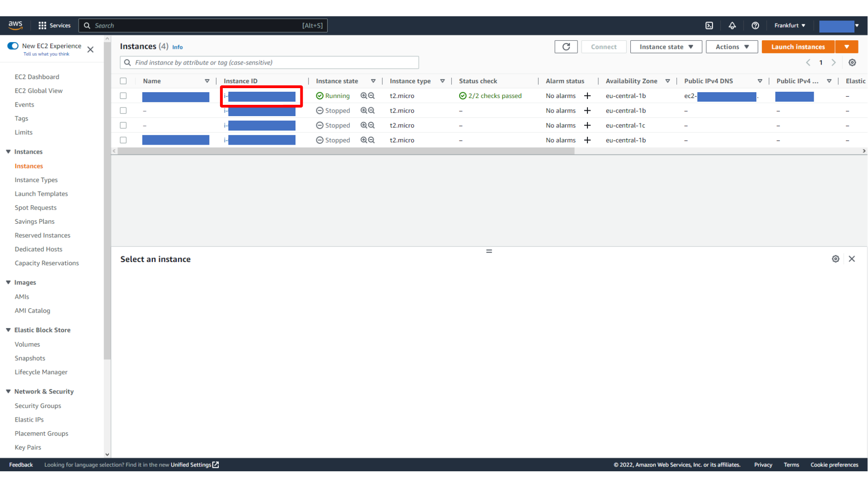Viewport: 868px width, 488px height.
Task: Open Snapshots page
Action: coord(30,358)
